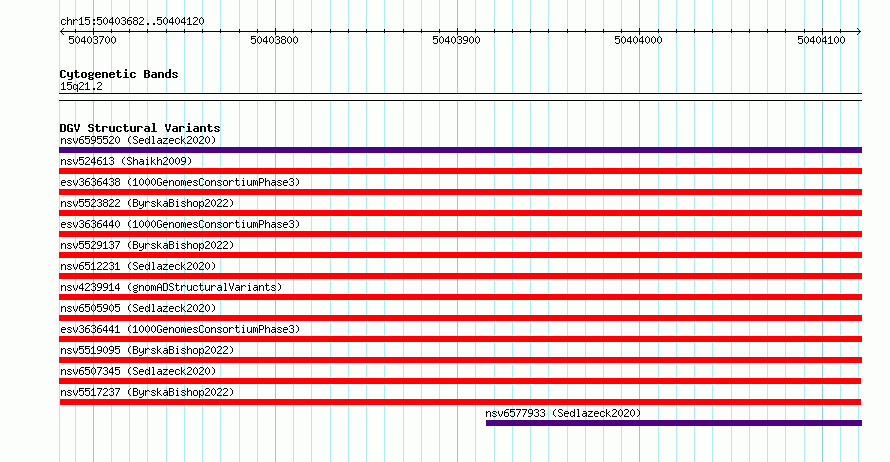Click the red bar below nsv5517237

460,402
